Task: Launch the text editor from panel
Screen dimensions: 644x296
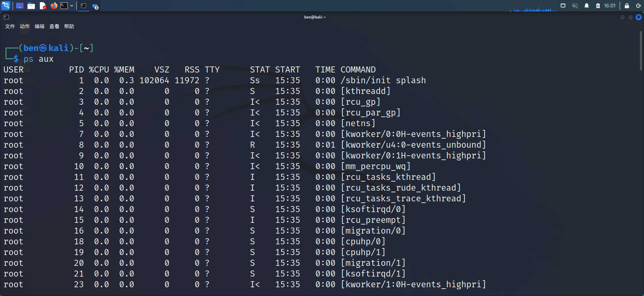Action: click(43, 6)
